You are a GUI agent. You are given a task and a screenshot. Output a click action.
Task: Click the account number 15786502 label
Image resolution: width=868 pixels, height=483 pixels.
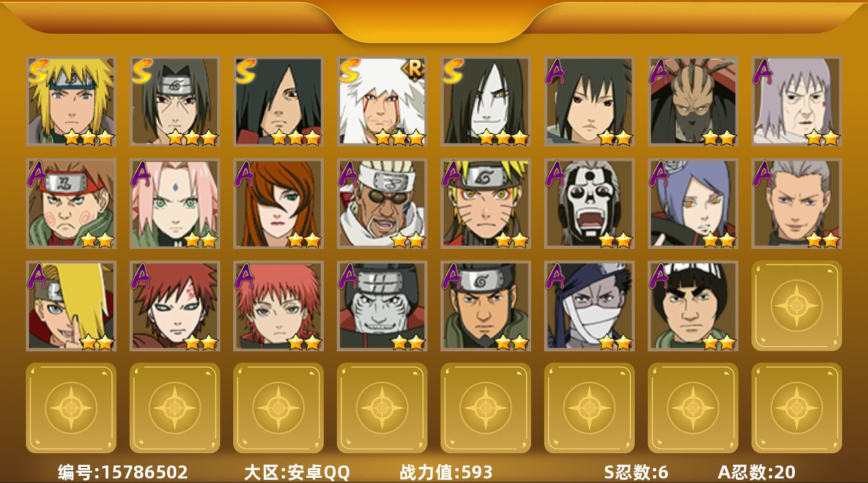[x=123, y=472]
